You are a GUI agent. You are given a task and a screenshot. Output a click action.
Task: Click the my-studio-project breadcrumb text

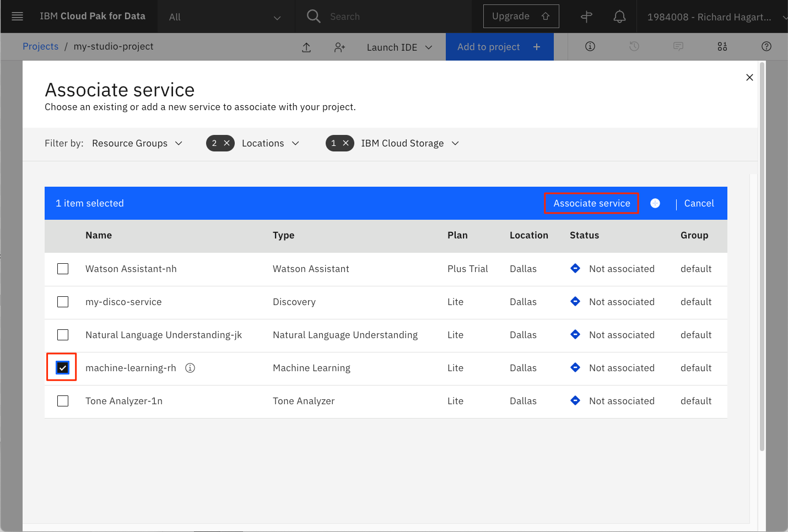[x=114, y=46]
